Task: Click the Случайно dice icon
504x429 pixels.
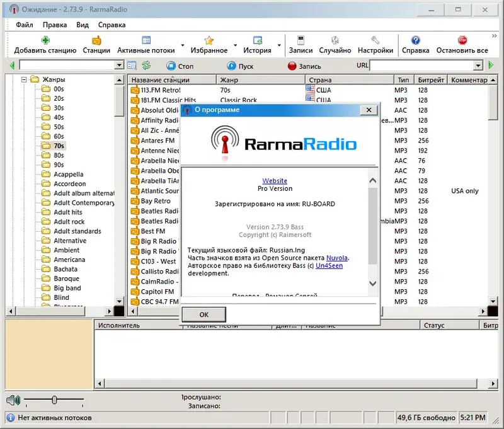Action: [335, 41]
